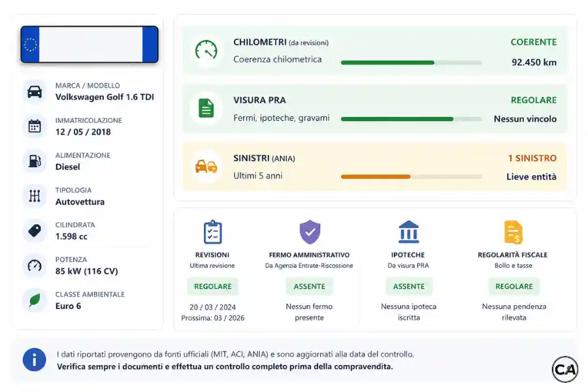Click the Nessuna pendenza rilevata text

514,312
